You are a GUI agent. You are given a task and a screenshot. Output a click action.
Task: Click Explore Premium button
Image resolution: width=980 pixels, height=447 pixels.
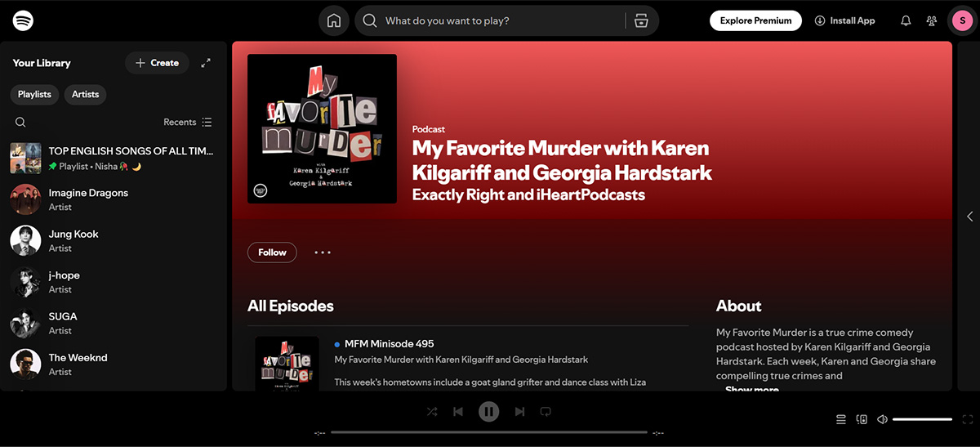tap(755, 20)
